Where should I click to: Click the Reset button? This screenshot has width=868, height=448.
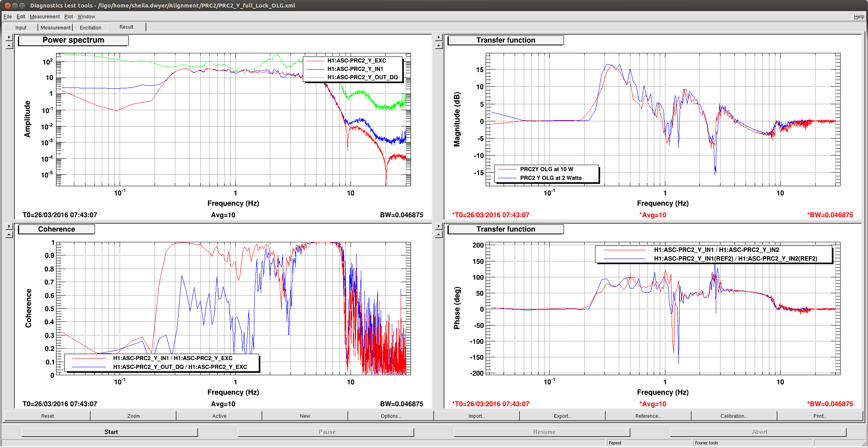[x=47, y=416]
